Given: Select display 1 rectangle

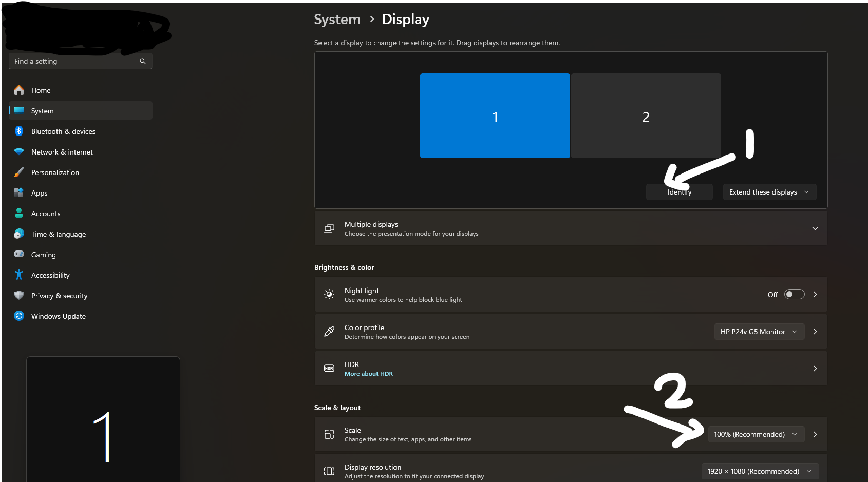Looking at the screenshot, I should pos(495,115).
